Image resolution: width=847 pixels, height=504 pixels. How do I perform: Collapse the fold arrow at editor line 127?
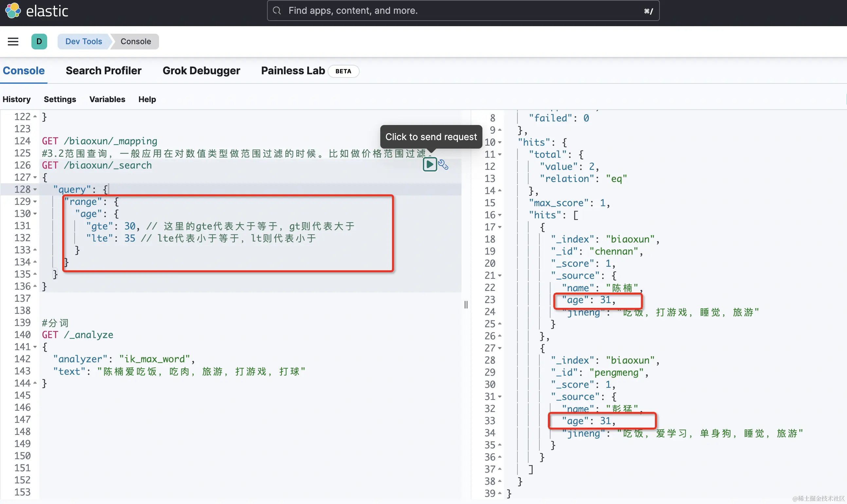35,177
